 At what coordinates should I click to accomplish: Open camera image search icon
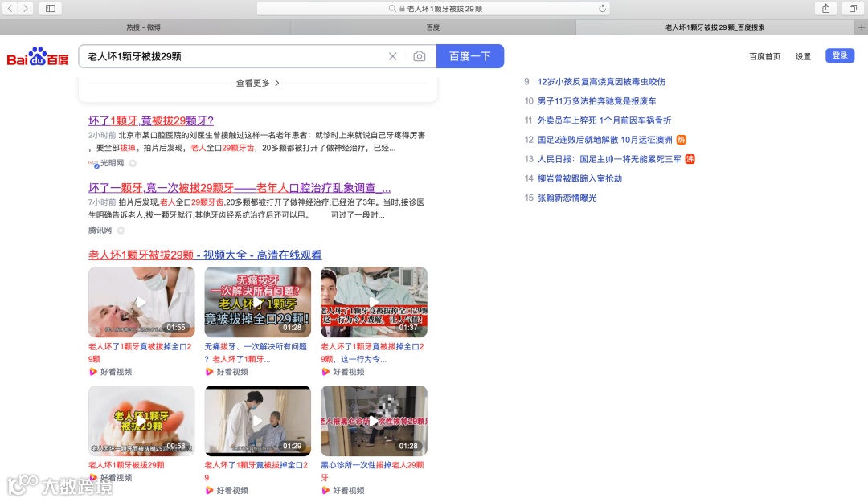[x=419, y=56]
